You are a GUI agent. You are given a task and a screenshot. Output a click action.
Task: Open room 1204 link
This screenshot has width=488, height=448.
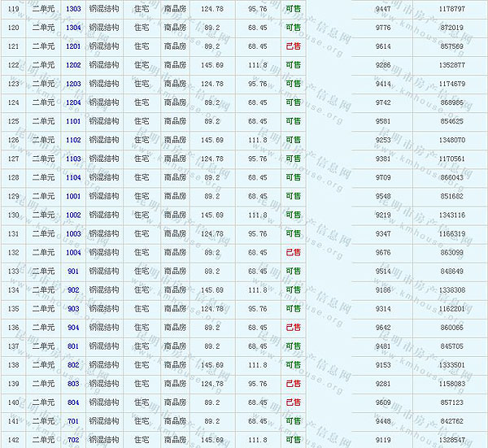pyautogui.click(x=73, y=102)
